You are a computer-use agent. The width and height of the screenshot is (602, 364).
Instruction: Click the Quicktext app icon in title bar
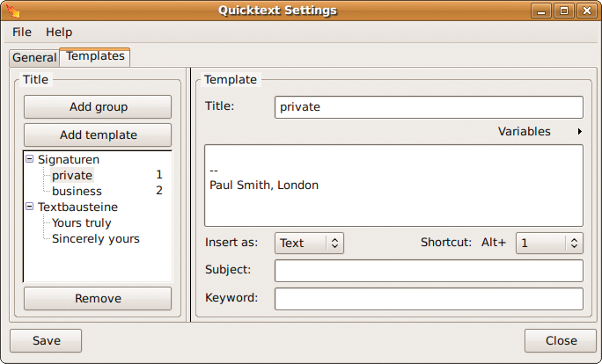(13, 11)
